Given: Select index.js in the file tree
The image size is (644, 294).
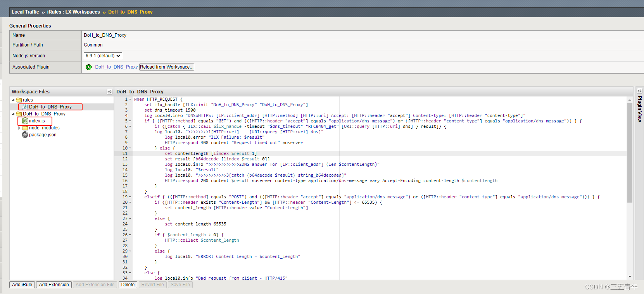Looking at the screenshot, I should point(37,121).
